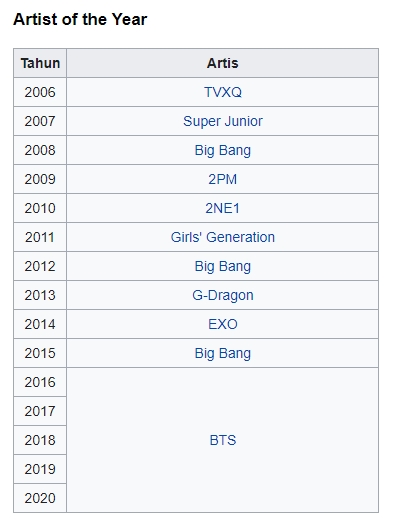Click Big Bang link in 2008 row
411x525 pixels.
[223, 150]
